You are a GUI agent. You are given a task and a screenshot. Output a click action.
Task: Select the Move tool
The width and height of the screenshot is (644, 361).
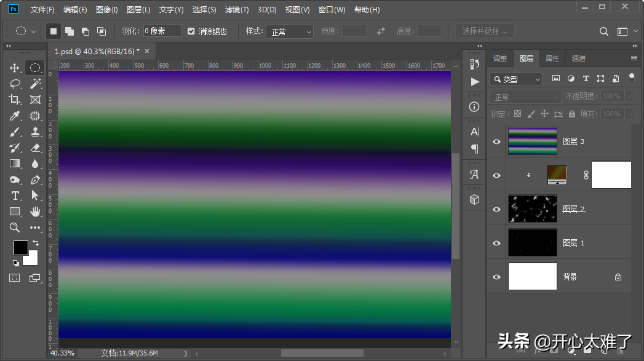point(15,68)
